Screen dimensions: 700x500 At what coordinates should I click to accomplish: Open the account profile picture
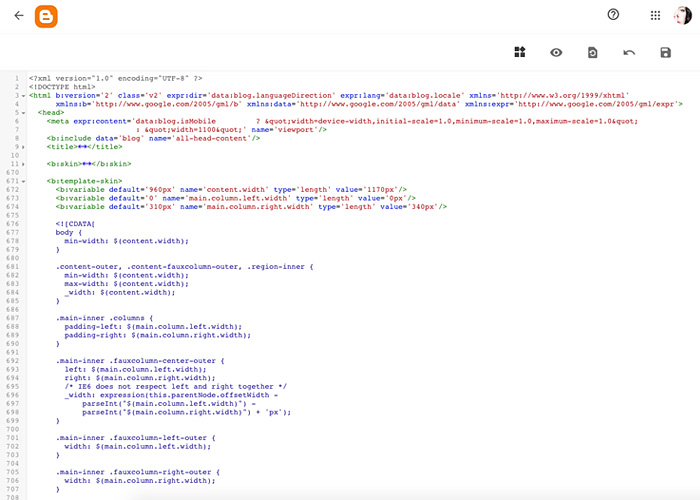(683, 16)
